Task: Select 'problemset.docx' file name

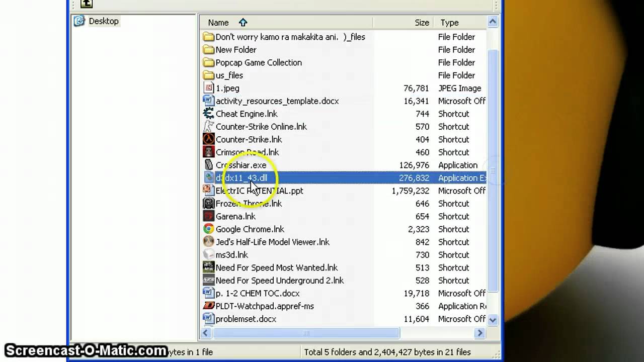Action: pyautogui.click(x=246, y=319)
